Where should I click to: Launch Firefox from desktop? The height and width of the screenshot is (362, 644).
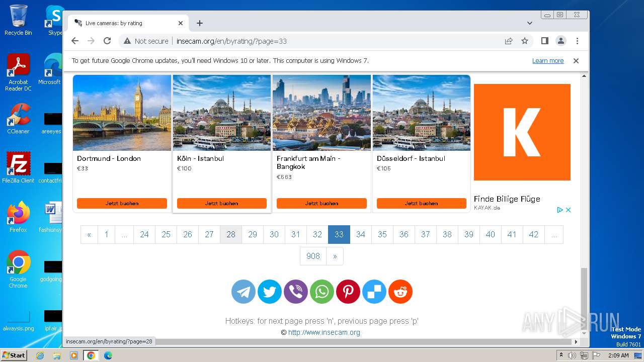click(18, 217)
